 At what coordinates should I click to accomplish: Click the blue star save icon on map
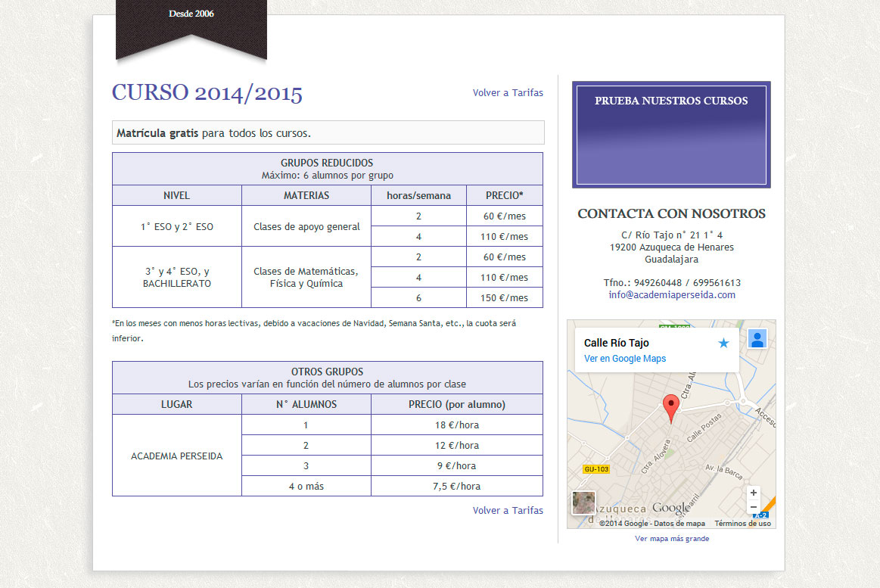(x=723, y=344)
